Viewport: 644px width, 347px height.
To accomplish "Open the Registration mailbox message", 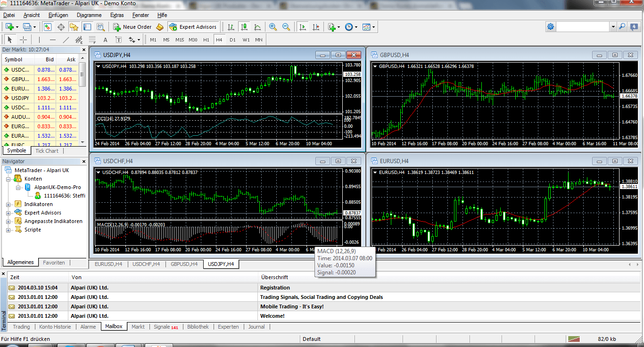I will [323, 288].
